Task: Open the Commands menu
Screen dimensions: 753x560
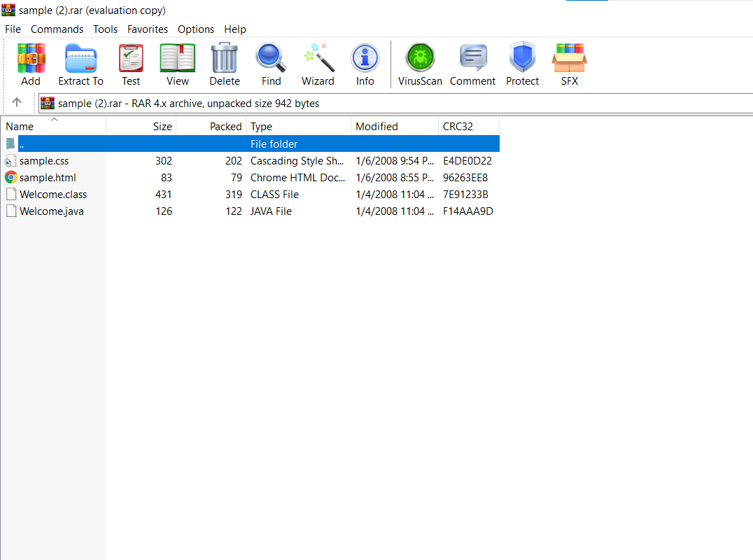Action: (57, 29)
